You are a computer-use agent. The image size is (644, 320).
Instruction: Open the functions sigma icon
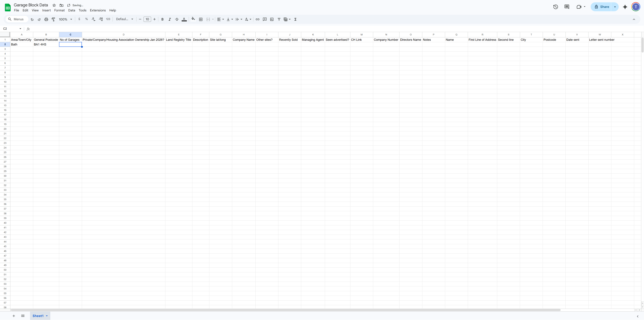(x=295, y=19)
